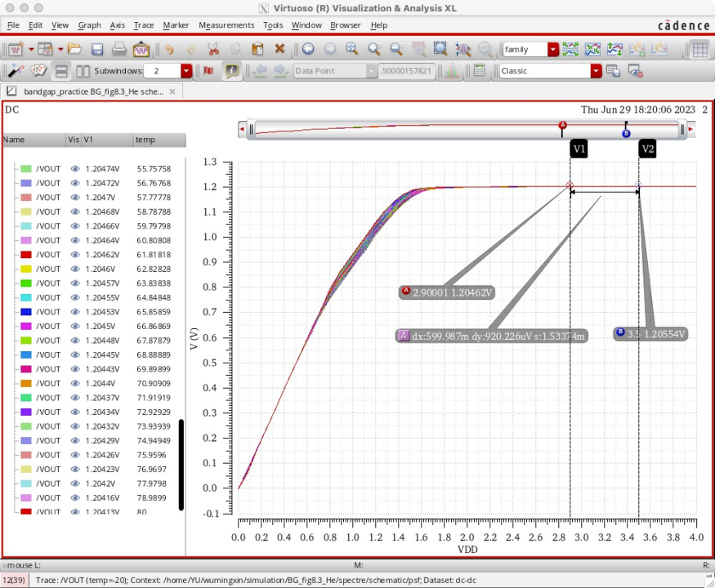Click the Name column header

pyautogui.click(x=34, y=140)
